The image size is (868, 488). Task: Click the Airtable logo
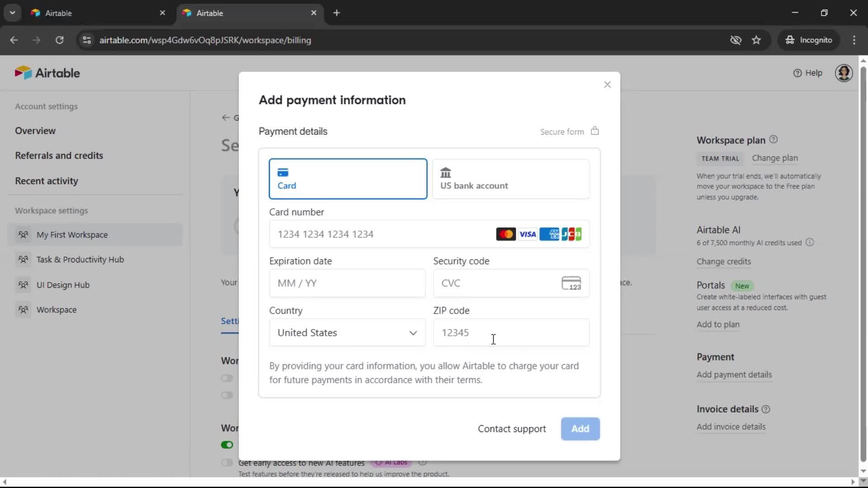(x=47, y=73)
